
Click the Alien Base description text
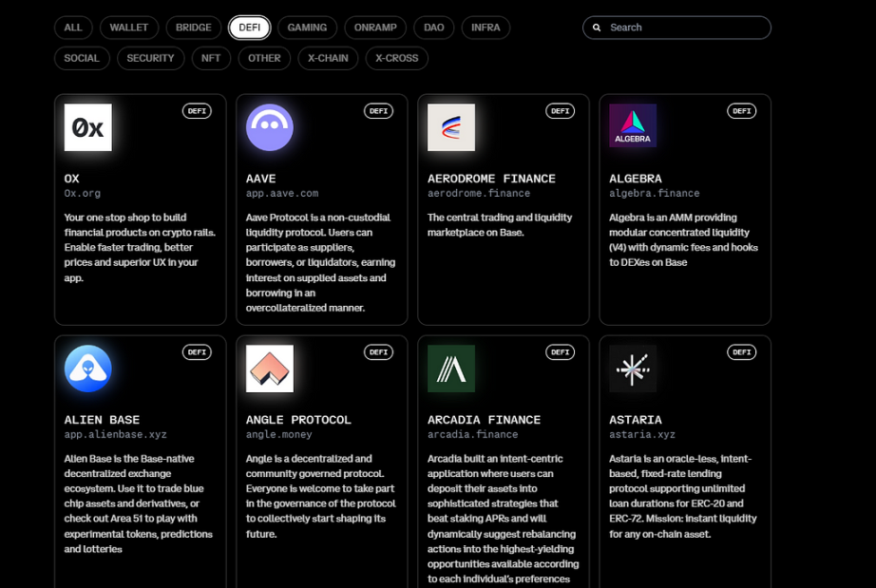(139, 503)
